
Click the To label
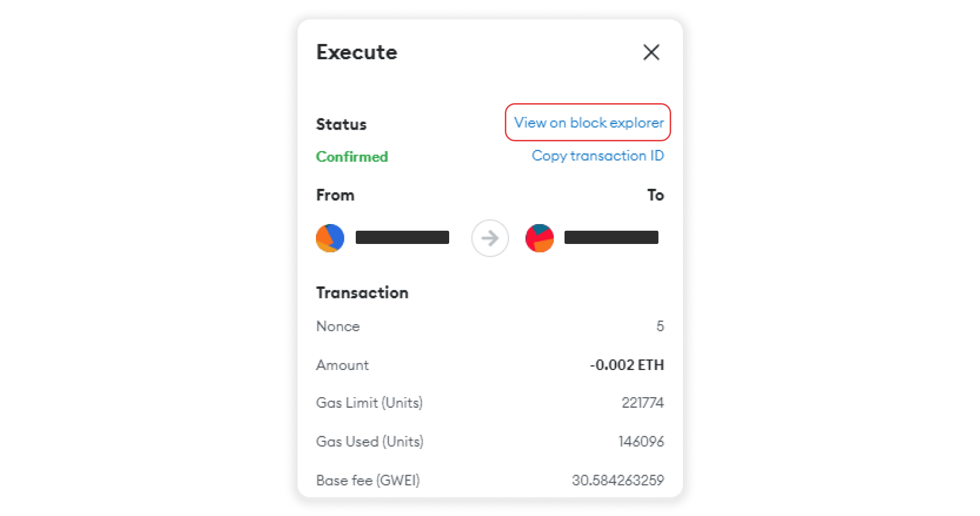click(655, 195)
